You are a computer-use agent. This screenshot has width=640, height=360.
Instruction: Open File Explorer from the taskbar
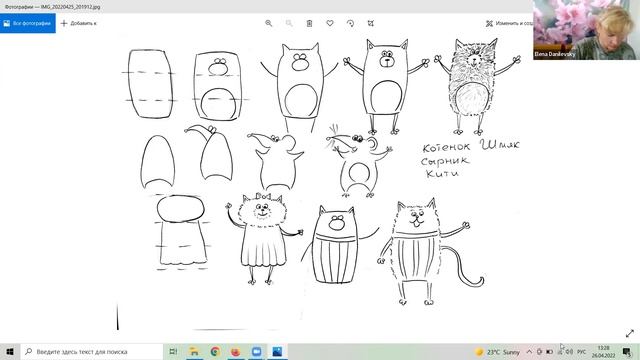pyautogui.click(x=194, y=351)
